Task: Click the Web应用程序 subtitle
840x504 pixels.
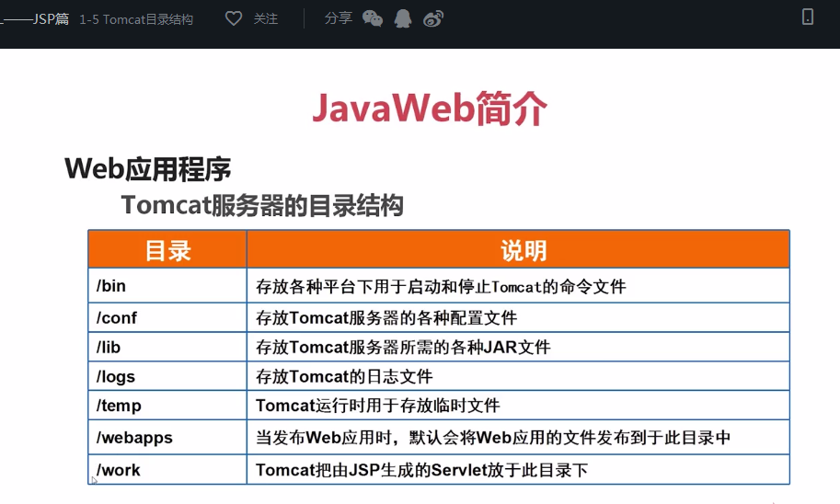Action: 148,169
